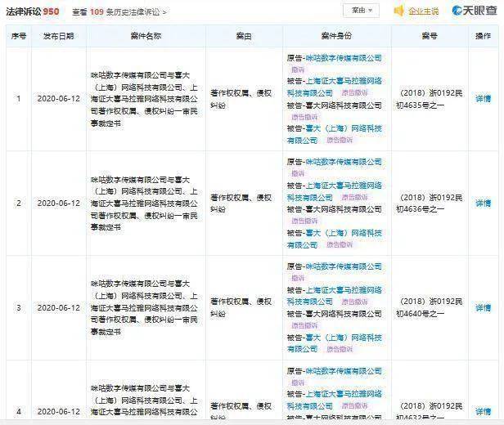Open 详情 for case 4636号之一
Screen dimensions: 504x425
coord(483,204)
